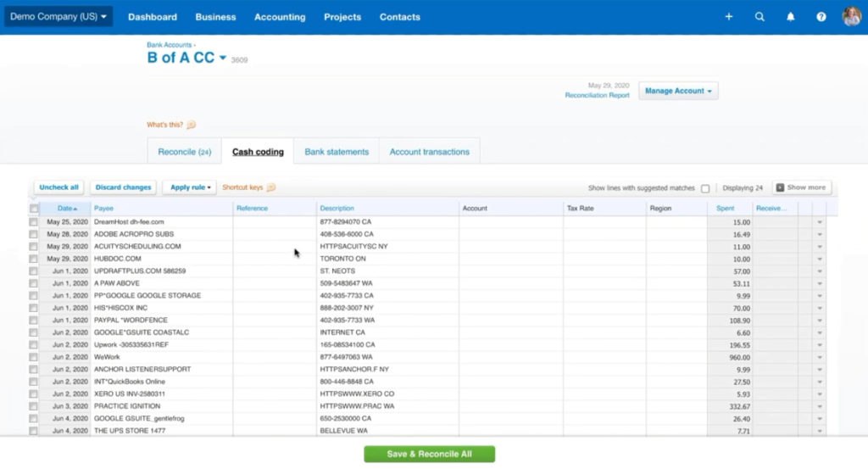Click the plus (create new) icon

728,17
